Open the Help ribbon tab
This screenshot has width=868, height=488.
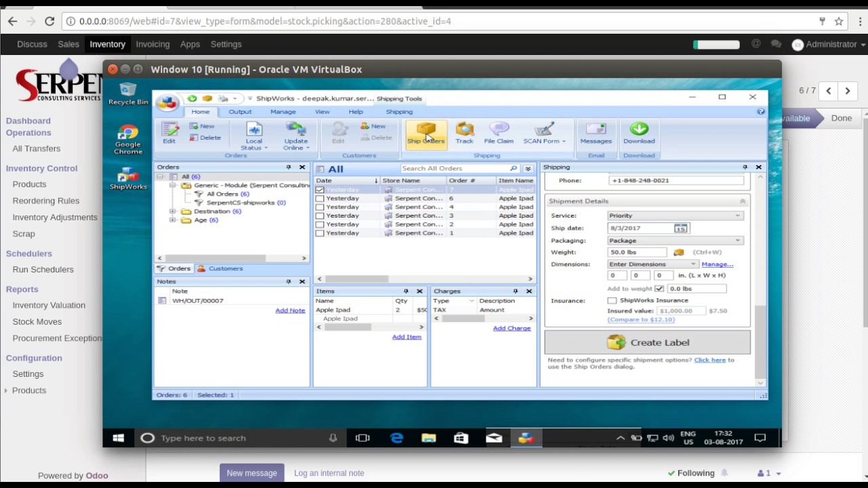click(x=356, y=112)
